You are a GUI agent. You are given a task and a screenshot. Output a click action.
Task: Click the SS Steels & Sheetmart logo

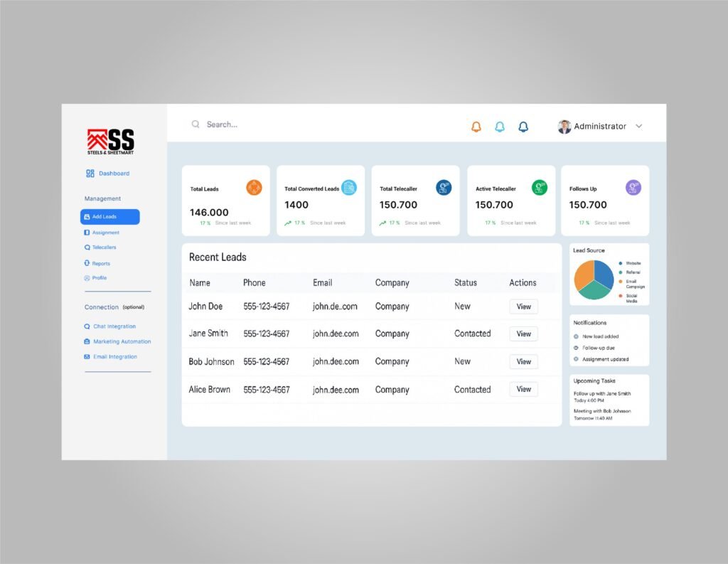111,141
